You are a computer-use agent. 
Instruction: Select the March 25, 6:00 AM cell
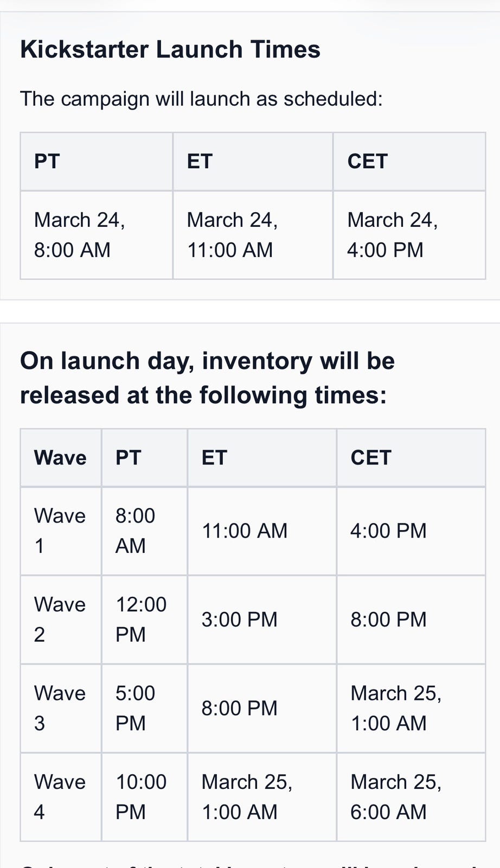pos(396,797)
